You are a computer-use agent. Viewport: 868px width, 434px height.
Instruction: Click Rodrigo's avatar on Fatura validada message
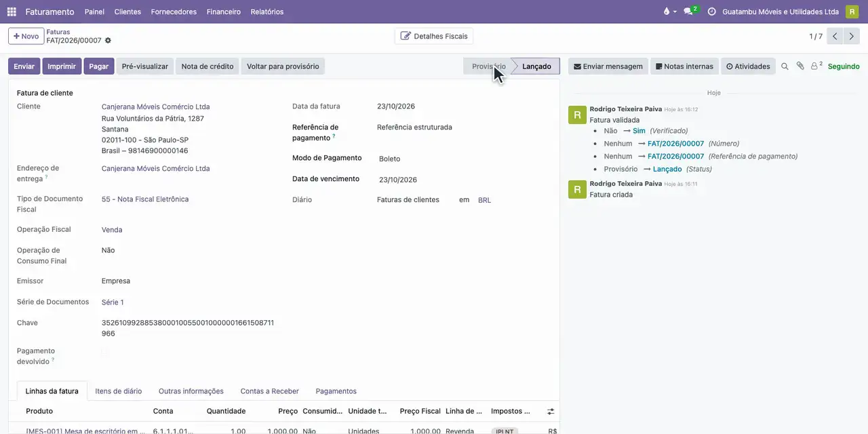(577, 115)
